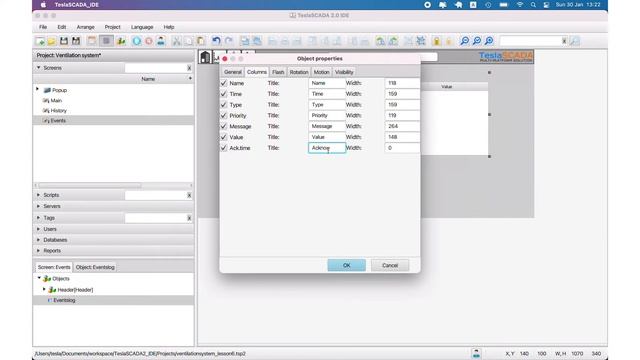Open the Apple menu
The height and width of the screenshot is (360, 640).
click(x=43, y=5)
